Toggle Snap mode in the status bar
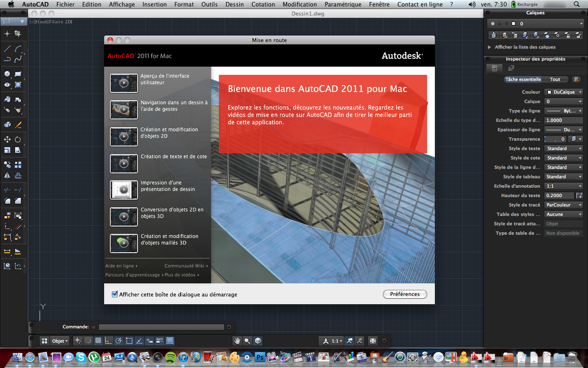Screen dimensions: 588x368 tap(88, 341)
